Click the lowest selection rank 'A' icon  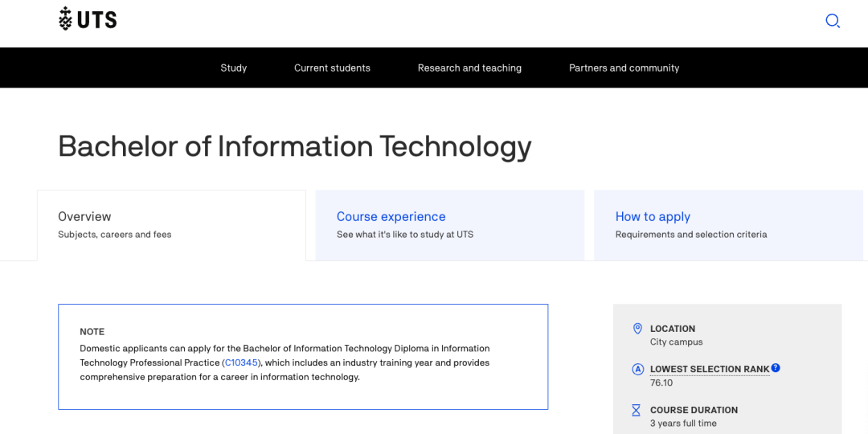point(637,369)
